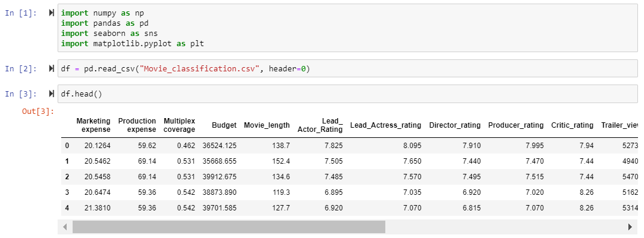Click the Marketing expense column header
Viewport: 644px width, 238px height.
[93, 125]
